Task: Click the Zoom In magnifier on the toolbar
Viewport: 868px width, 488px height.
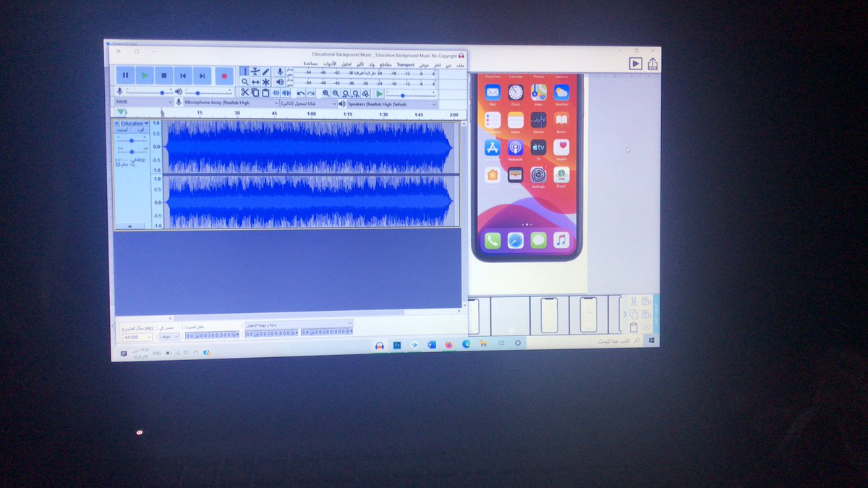Action: point(325,93)
